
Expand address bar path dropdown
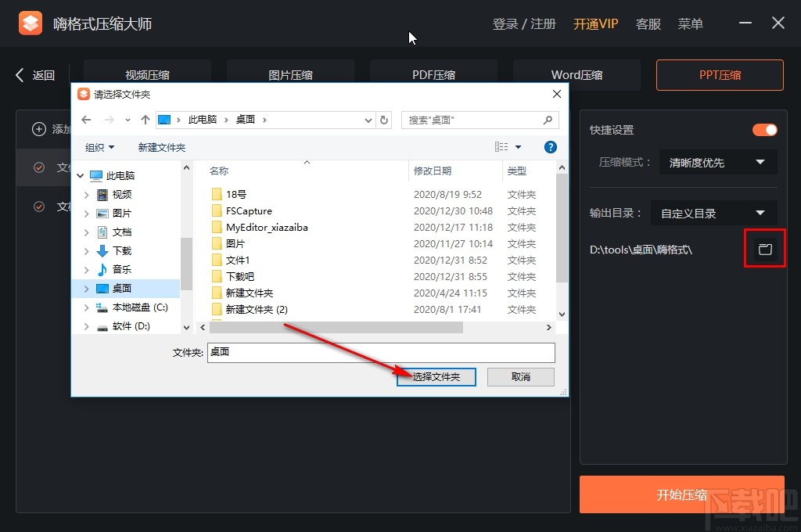pyautogui.click(x=368, y=120)
